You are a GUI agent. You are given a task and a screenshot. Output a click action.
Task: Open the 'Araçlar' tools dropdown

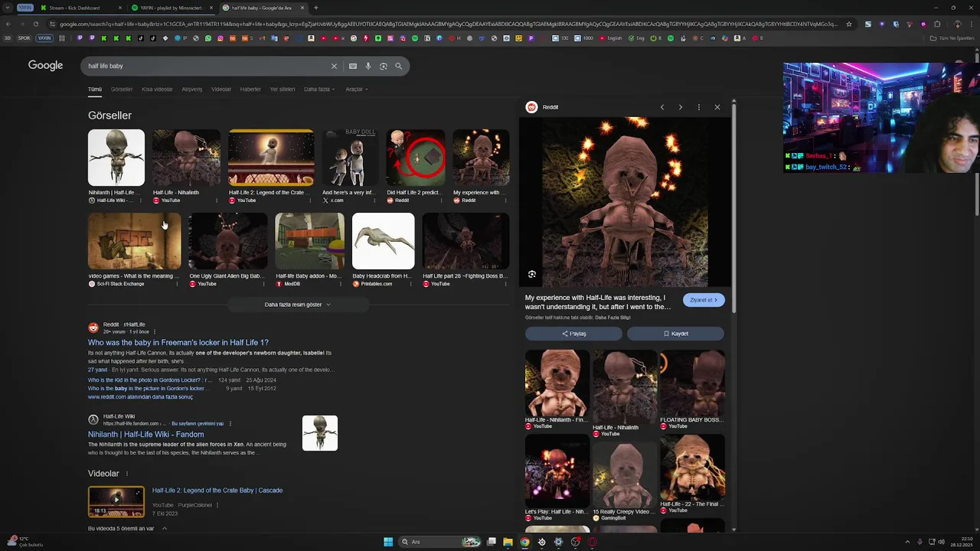pyautogui.click(x=356, y=89)
